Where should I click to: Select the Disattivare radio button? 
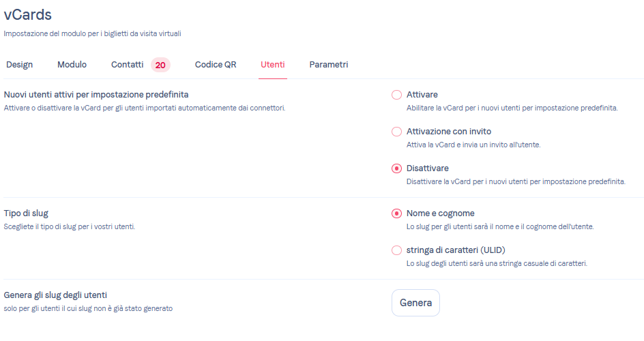tap(396, 168)
